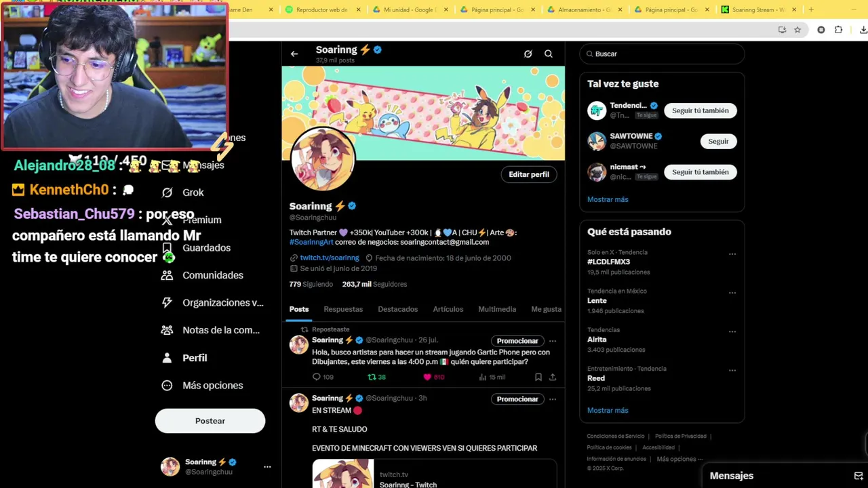Viewport: 868px width, 488px height.
Task: Switch to the Soarinng Stream browser tab
Action: tap(759, 9)
